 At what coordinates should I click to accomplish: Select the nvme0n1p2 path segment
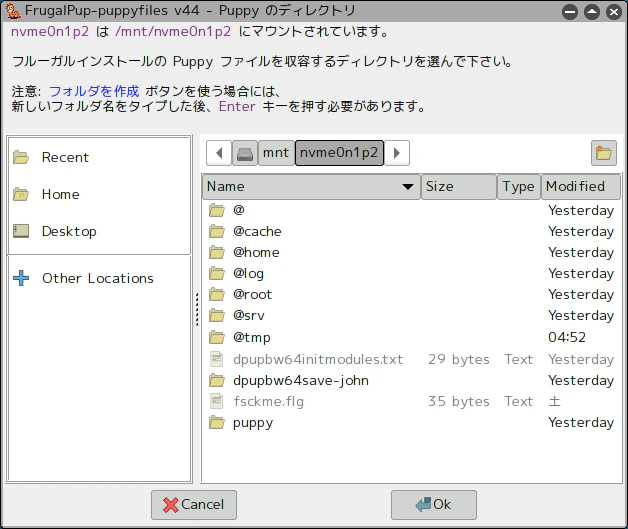pyautogui.click(x=339, y=153)
